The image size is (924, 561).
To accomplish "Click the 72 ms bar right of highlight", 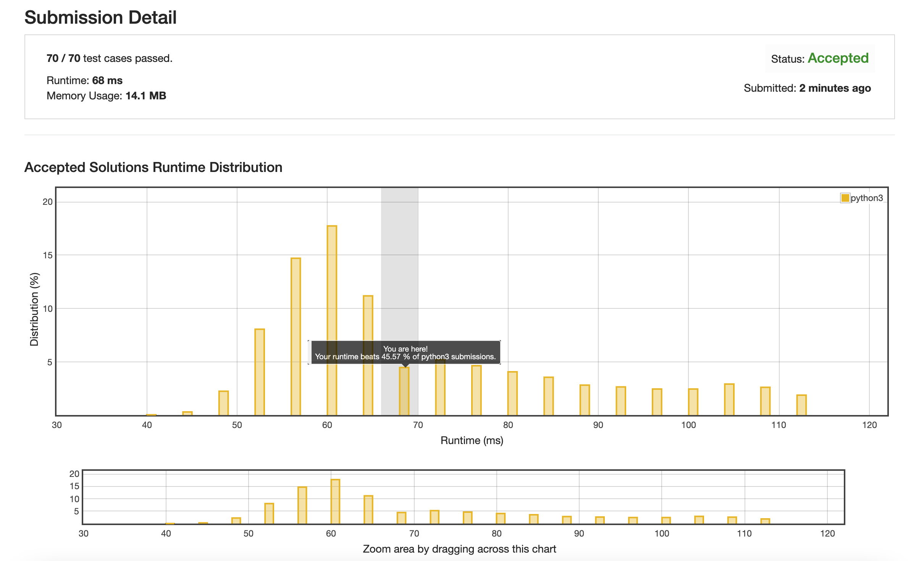I will click(440, 390).
